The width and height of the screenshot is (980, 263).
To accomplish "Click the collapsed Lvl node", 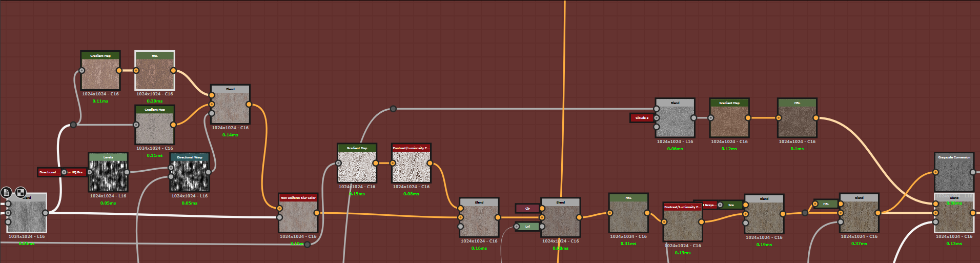I will click(528, 227).
